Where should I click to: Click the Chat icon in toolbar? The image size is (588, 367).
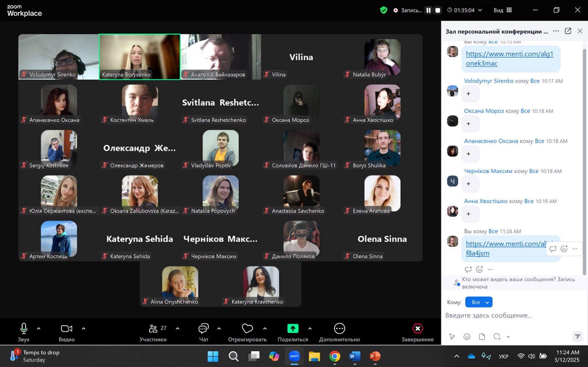[203, 328]
